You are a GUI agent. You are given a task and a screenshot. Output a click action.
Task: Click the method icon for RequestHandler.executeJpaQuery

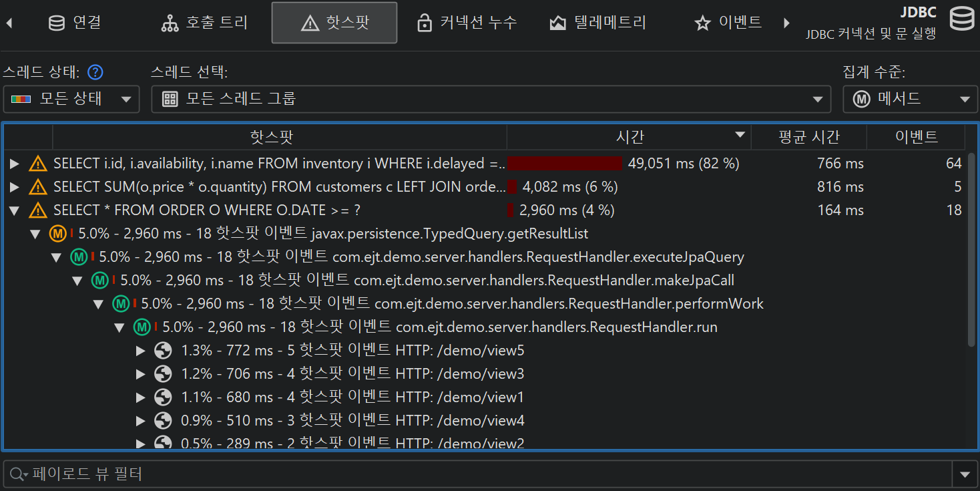(79, 257)
